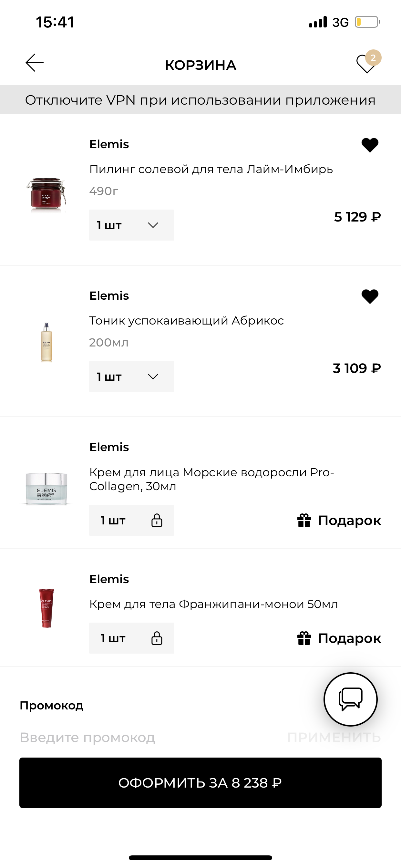This screenshot has width=401, height=868.
Task: Tap ОФОРМИТЬ ЗА 8 238 ₽ checkout button
Action: [x=200, y=783]
